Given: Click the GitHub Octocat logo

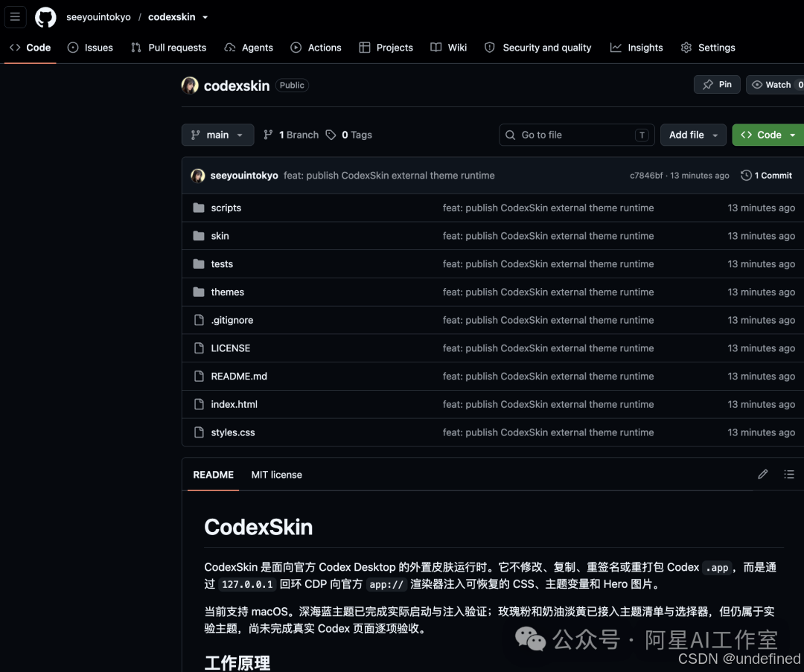Looking at the screenshot, I should (x=45, y=17).
